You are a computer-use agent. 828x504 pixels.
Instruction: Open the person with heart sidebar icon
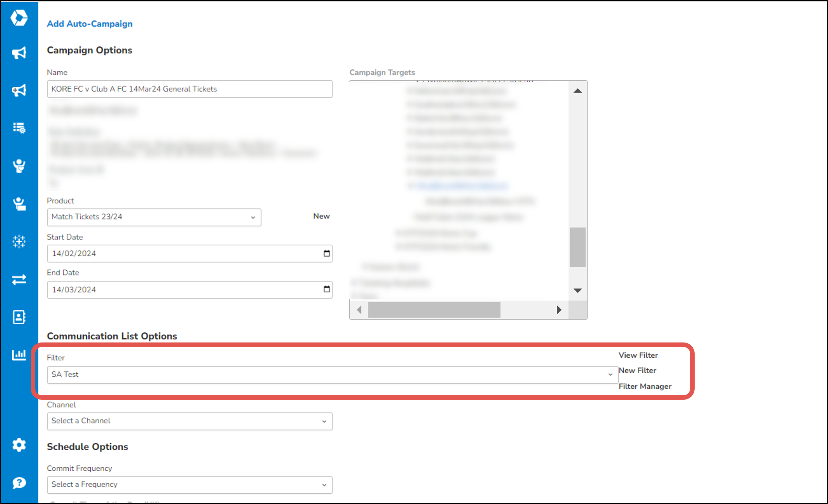pyautogui.click(x=19, y=166)
